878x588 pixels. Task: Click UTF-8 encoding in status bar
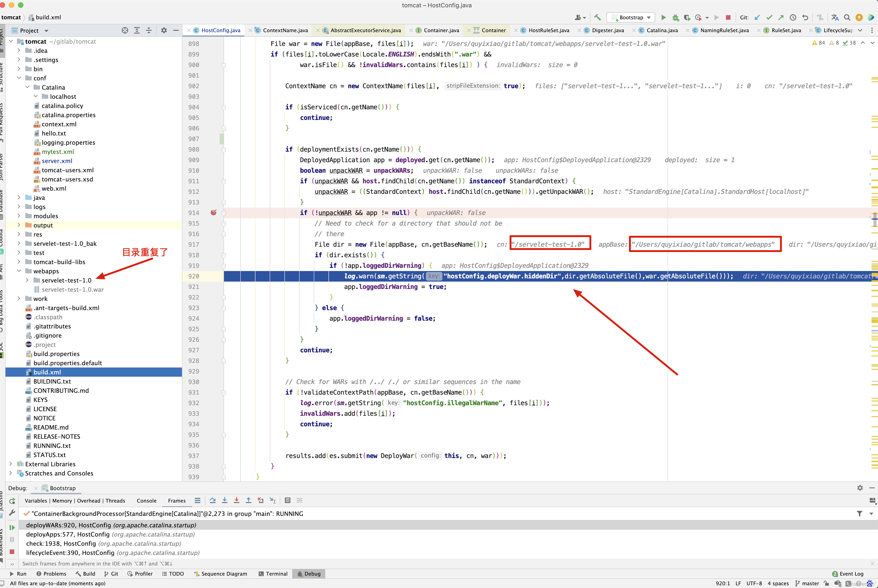[x=754, y=583]
